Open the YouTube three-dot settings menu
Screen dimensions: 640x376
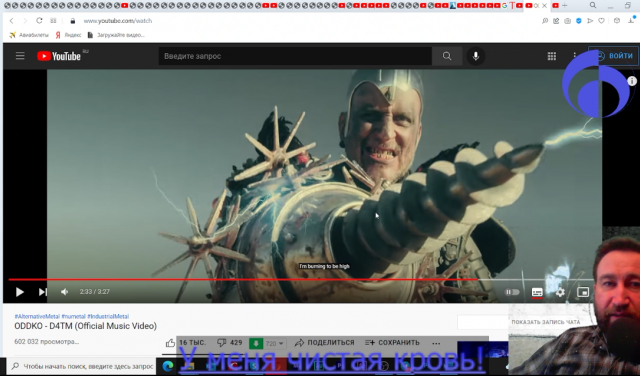pos(574,55)
